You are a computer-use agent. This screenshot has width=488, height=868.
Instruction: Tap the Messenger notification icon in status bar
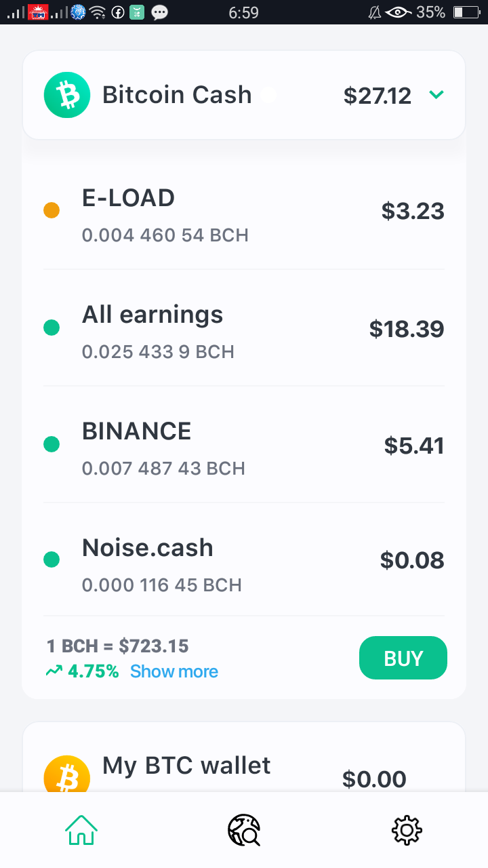click(160, 12)
